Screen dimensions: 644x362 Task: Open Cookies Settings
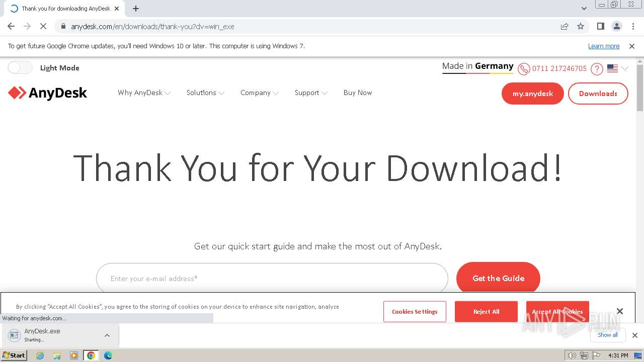[x=415, y=311]
